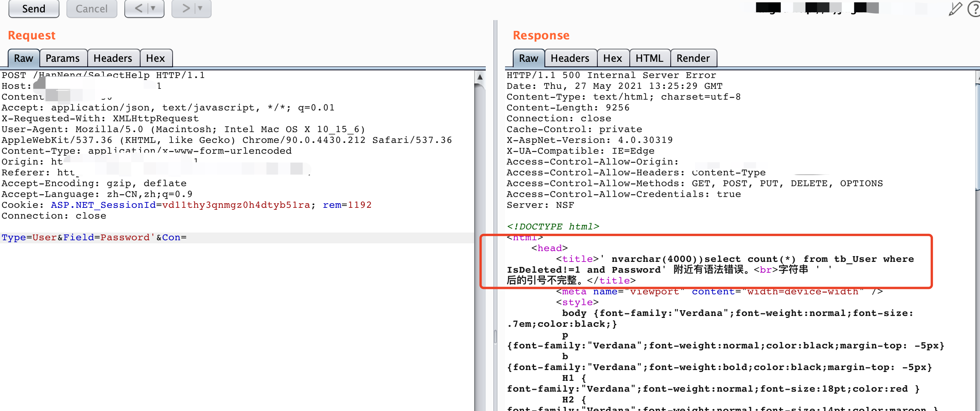980x411 pixels.
Task: Click the pencil edit target icon
Action: point(955,8)
